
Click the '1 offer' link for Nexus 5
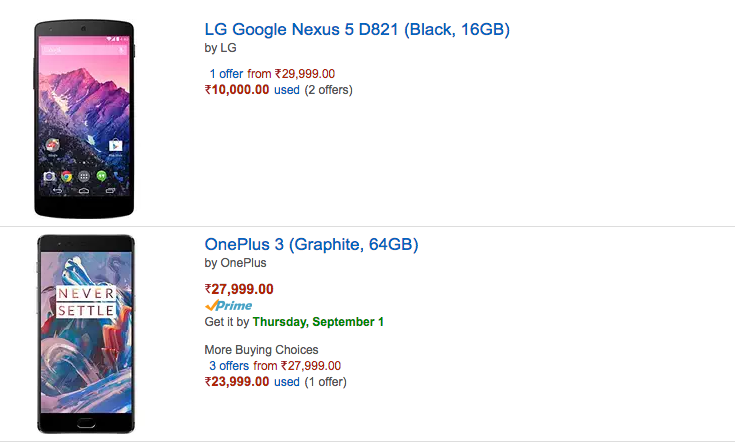click(x=226, y=74)
